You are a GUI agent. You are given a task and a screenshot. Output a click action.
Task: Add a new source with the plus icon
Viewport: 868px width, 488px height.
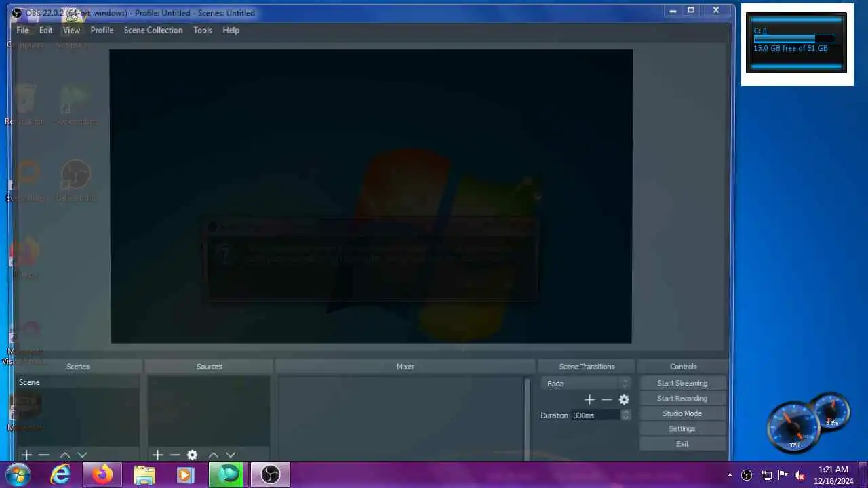point(157,455)
